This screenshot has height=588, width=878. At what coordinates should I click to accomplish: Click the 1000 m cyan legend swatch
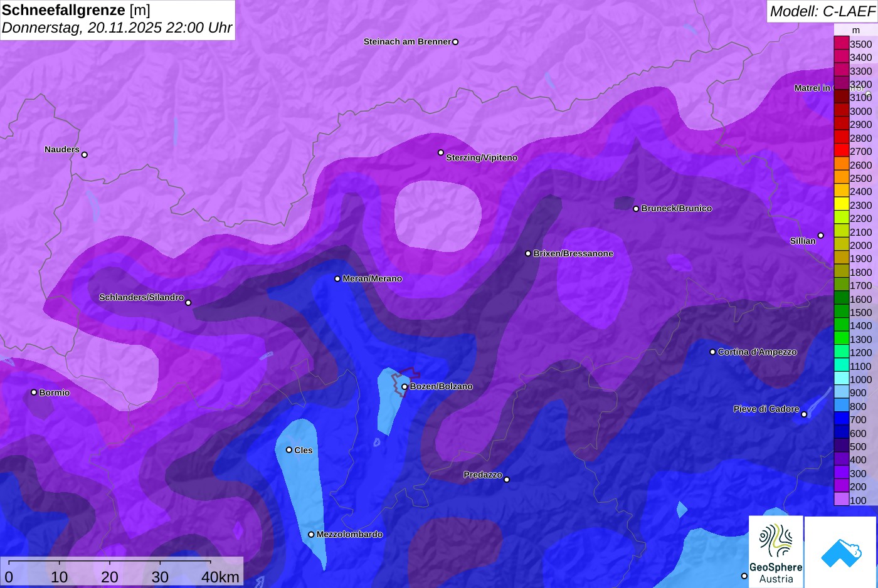point(841,379)
